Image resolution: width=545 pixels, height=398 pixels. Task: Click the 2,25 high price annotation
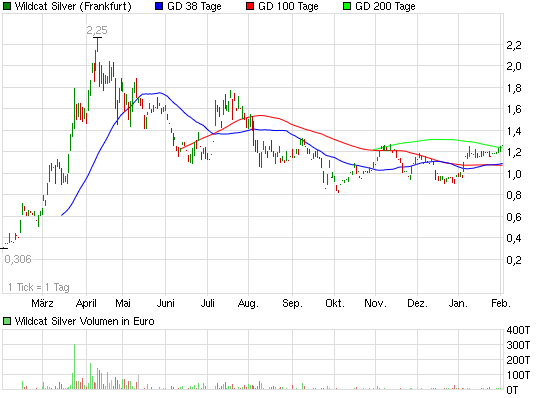97,30
